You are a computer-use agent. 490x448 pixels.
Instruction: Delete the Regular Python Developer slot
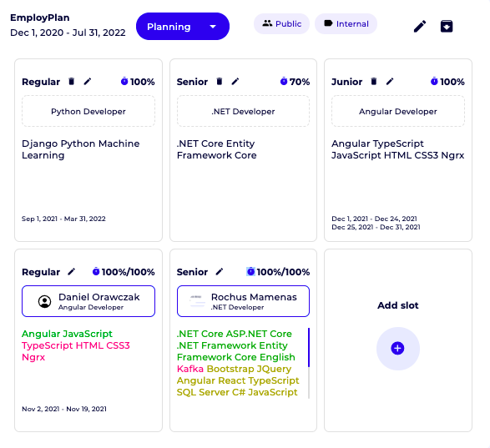coord(72,82)
